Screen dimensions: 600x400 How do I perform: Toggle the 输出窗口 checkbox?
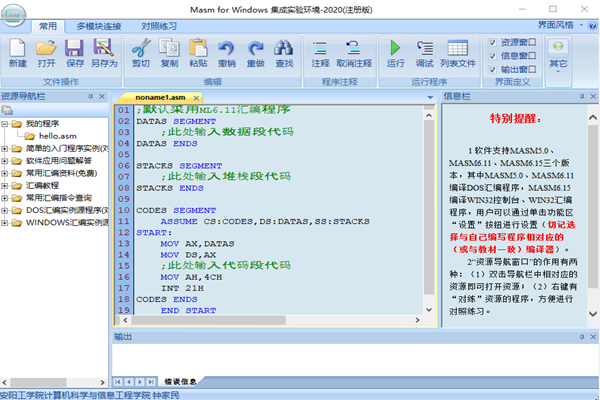492,69
